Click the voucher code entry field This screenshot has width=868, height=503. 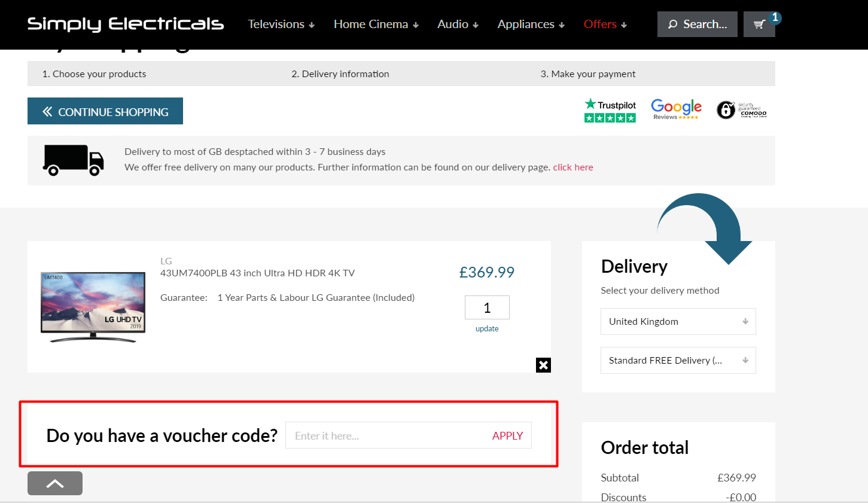click(x=383, y=435)
